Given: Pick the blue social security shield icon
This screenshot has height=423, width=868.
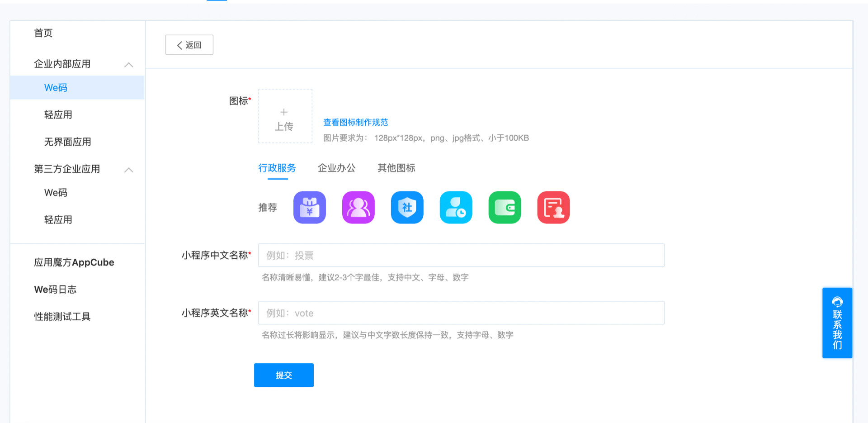Looking at the screenshot, I should [x=407, y=208].
